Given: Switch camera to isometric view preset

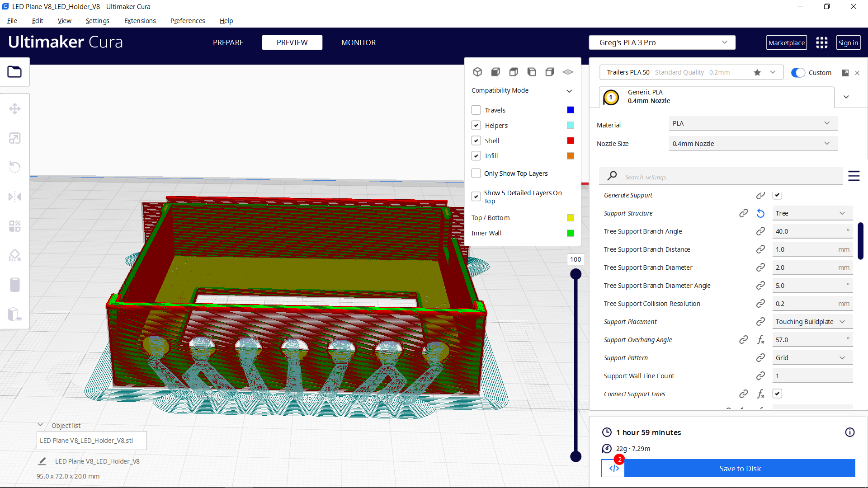Looking at the screenshot, I should 477,71.
